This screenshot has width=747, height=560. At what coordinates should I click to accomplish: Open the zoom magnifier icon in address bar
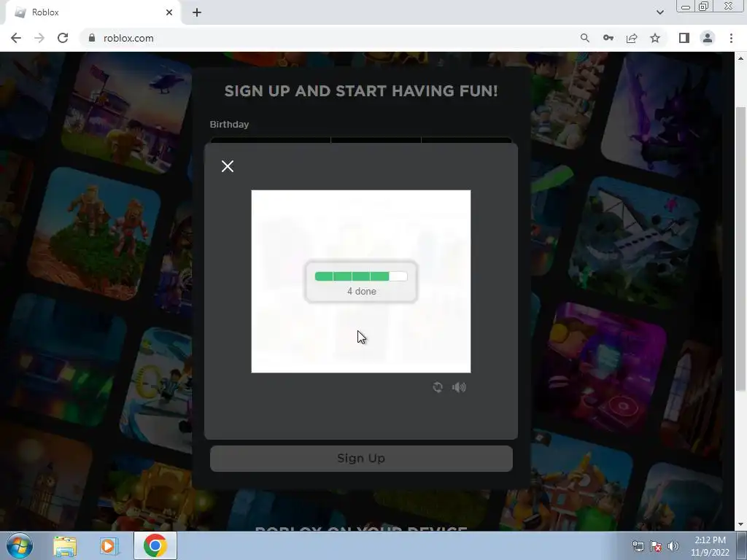(x=584, y=38)
